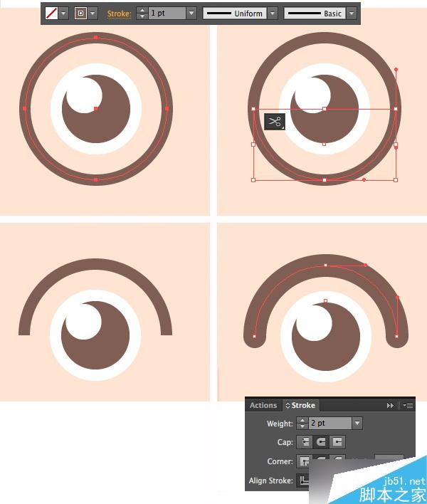Choose the Round Cap option

(321, 442)
